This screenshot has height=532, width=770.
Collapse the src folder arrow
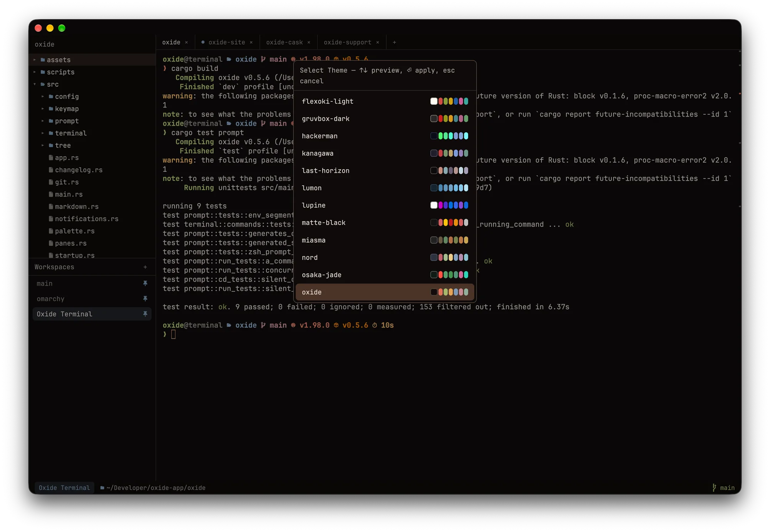click(x=35, y=84)
